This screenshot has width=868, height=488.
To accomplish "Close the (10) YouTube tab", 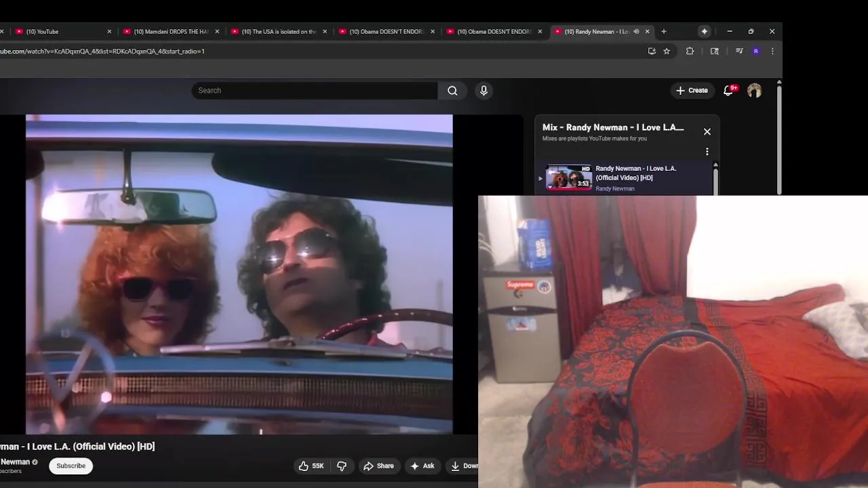I will click(109, 31).
